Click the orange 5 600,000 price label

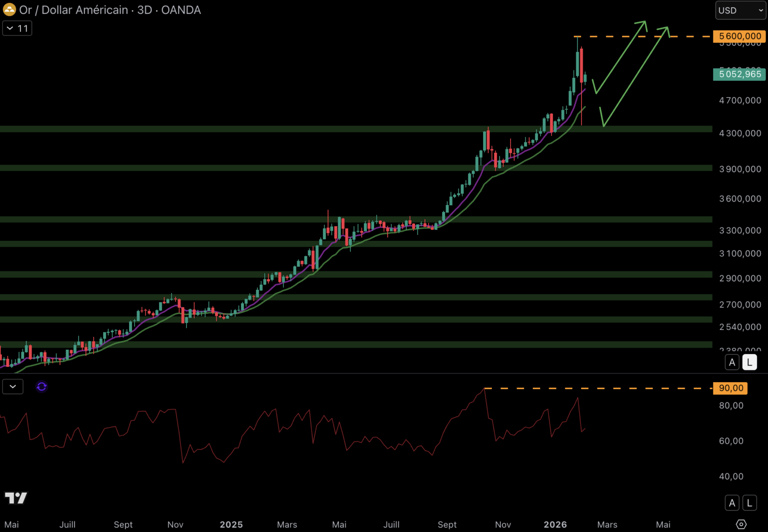pos(739,36)
